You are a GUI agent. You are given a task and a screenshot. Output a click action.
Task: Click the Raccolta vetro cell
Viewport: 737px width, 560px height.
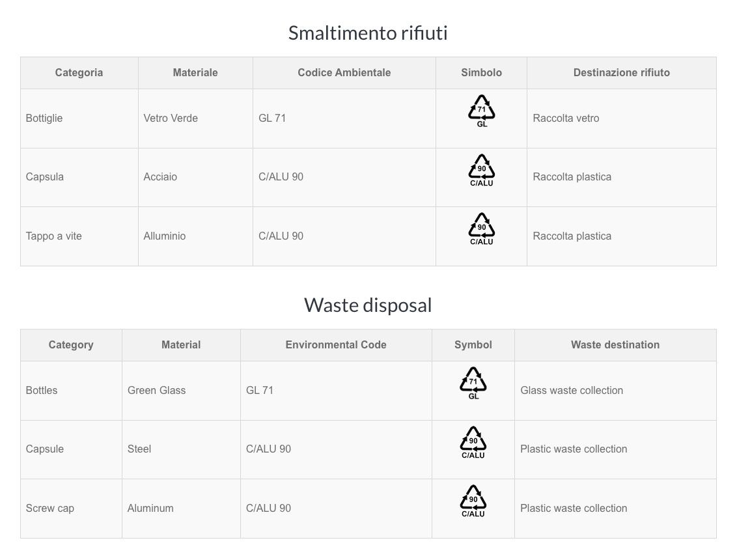coord(621,119)
